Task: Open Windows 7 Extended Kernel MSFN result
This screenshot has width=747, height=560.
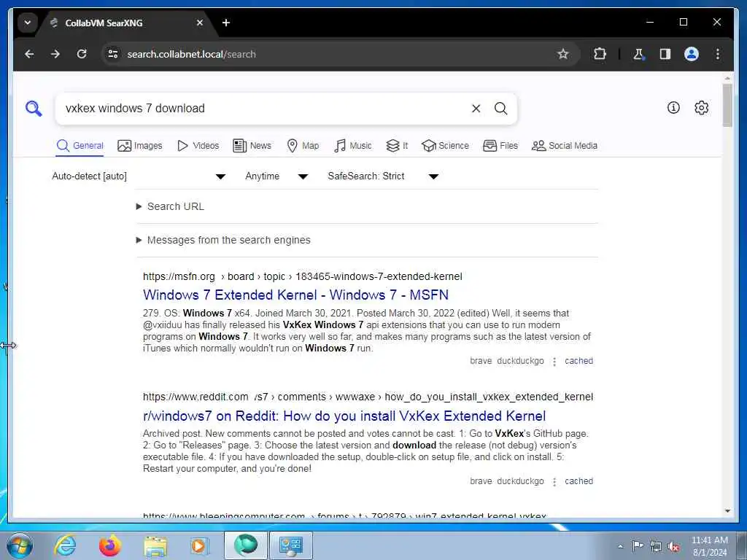Action: pyautogui.click(x=295, y=295)
